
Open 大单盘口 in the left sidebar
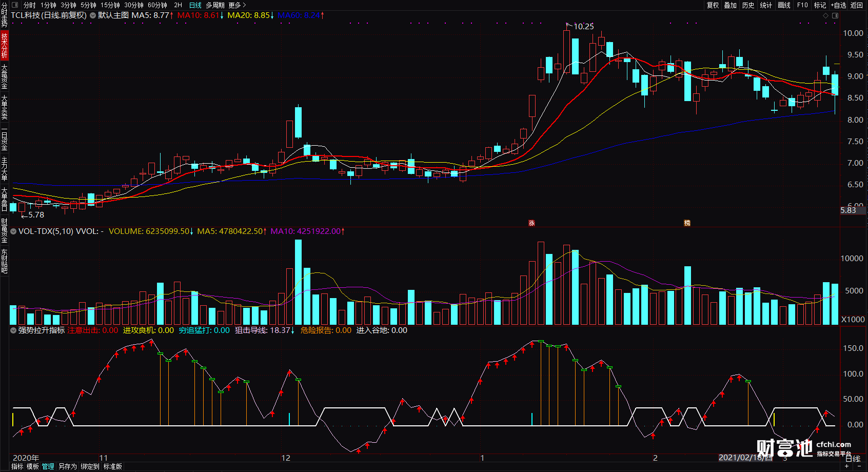coord(4,199)
